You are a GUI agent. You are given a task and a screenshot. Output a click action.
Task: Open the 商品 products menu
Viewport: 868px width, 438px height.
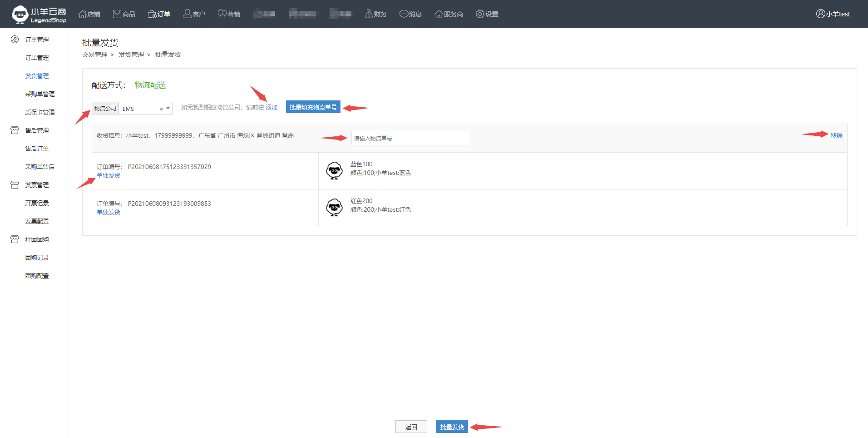(124, 14)
